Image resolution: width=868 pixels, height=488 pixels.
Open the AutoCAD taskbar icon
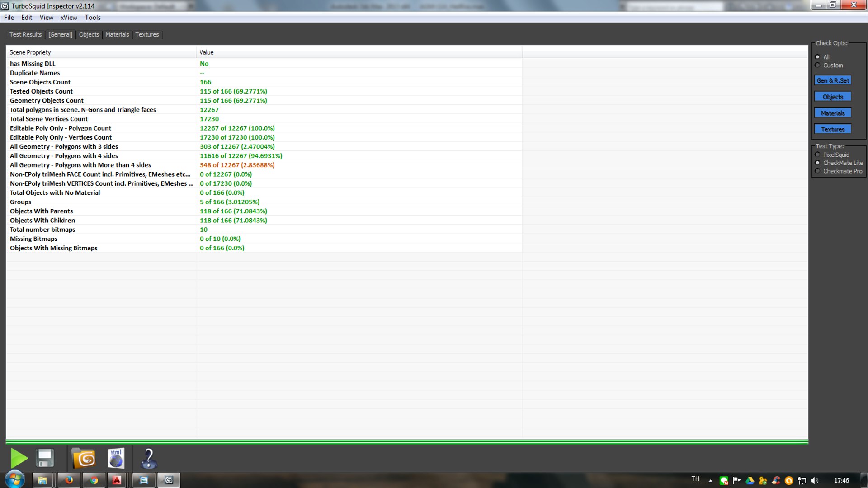click(117, 480)
